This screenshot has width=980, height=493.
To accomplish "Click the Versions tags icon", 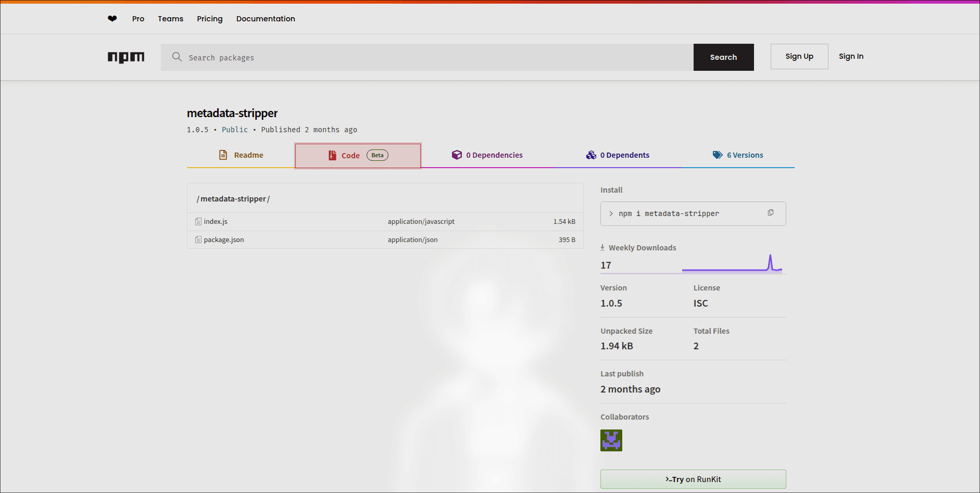I will click(718, 155).
